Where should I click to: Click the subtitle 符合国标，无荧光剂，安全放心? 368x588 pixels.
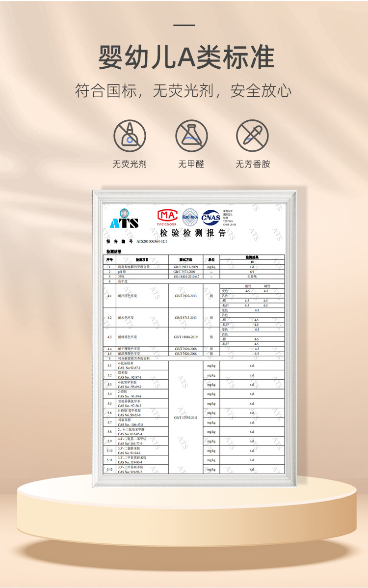(x=183, y=91)
